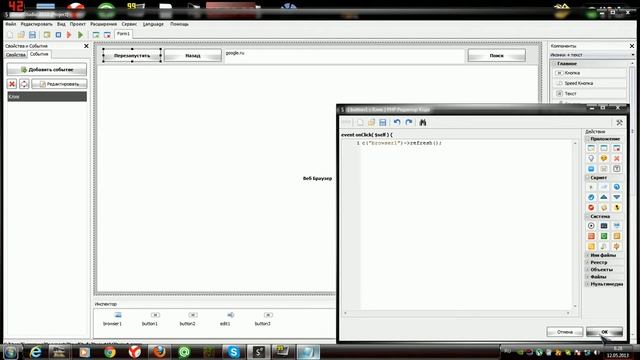640x360 pixels.
Task: Select the Form1 tab
Action: [123, 34]
